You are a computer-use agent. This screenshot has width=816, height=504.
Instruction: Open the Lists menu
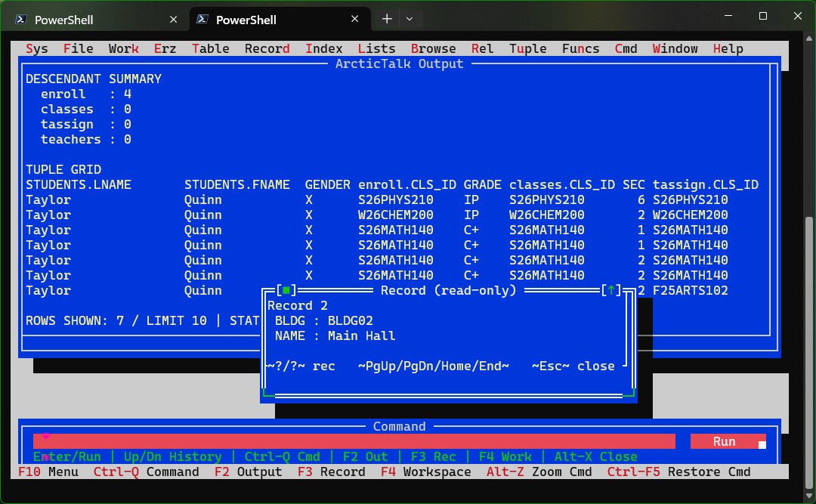(x=376, y=49)
